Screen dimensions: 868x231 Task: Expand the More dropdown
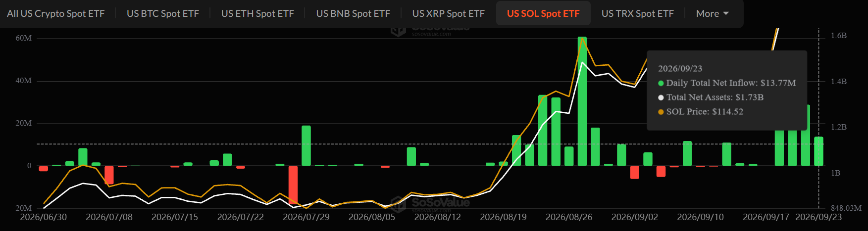713,13
